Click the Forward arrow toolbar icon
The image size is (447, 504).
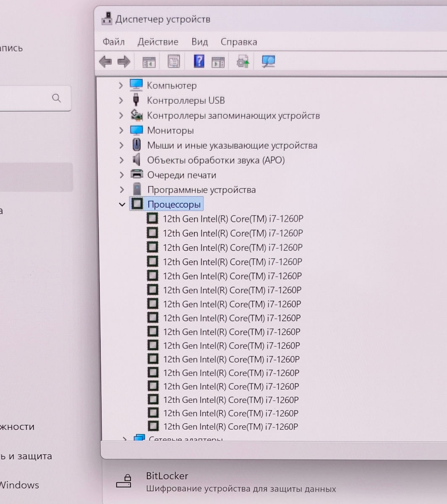pyautogui.click(x=123, y=62)
